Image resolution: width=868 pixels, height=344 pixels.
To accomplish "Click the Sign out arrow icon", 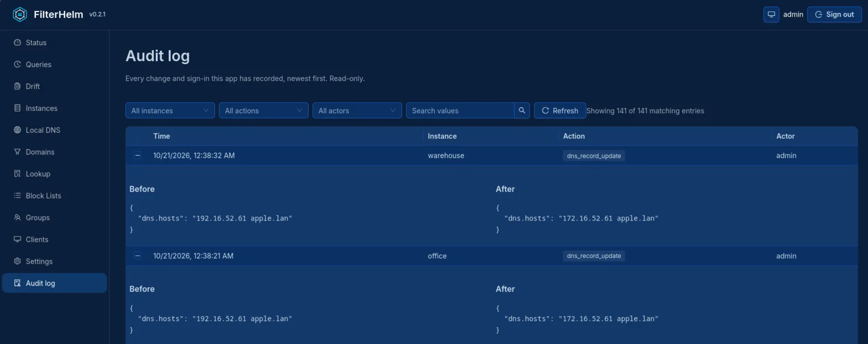I will click(819, 15).
